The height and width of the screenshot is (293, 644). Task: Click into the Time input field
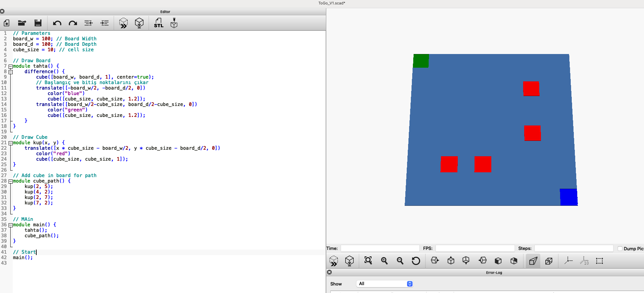tap(380, 248)
